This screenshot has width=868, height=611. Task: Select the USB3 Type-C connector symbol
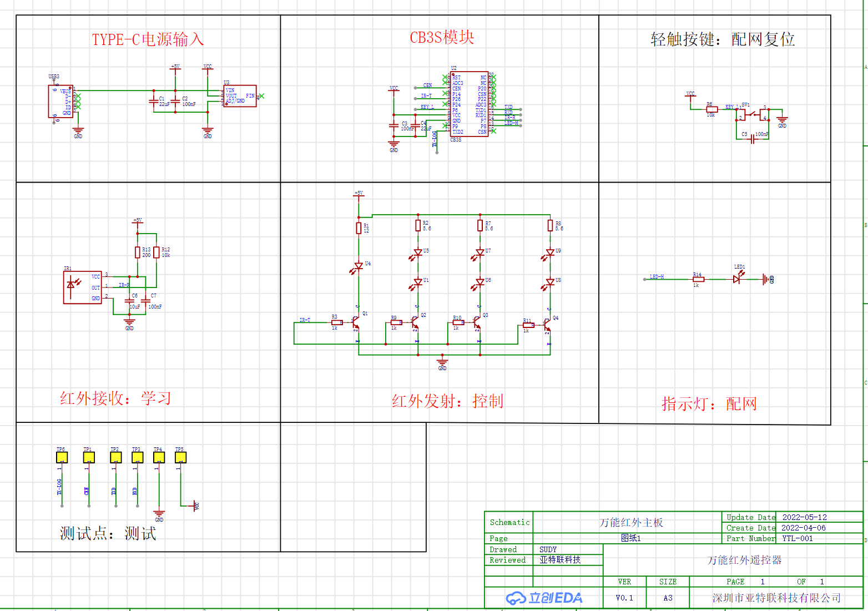coord(60,102)
